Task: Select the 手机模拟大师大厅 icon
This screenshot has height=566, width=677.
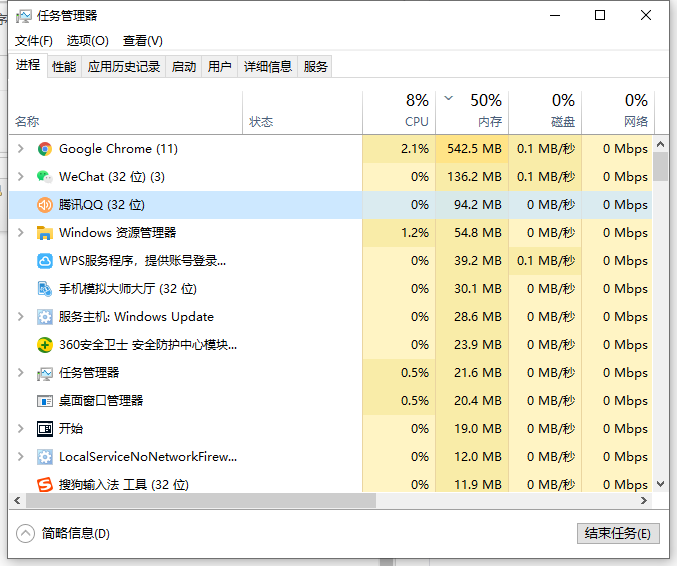Action: (44, 289)
